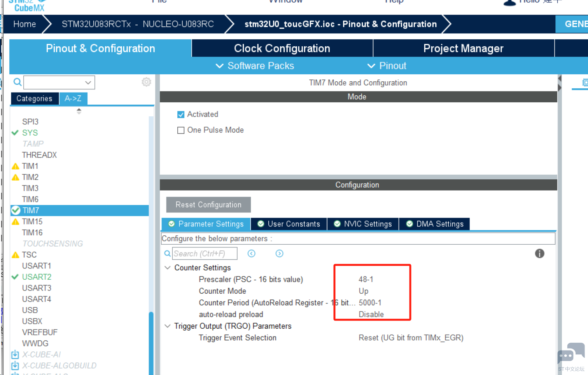Go to previous parameter search result
The image size is (588, 375).
click(x=252, y=254)
